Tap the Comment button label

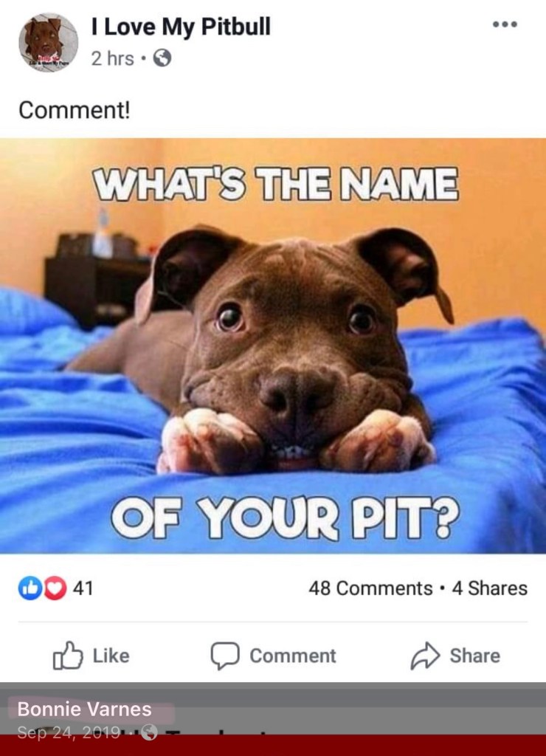click(293, 656)
